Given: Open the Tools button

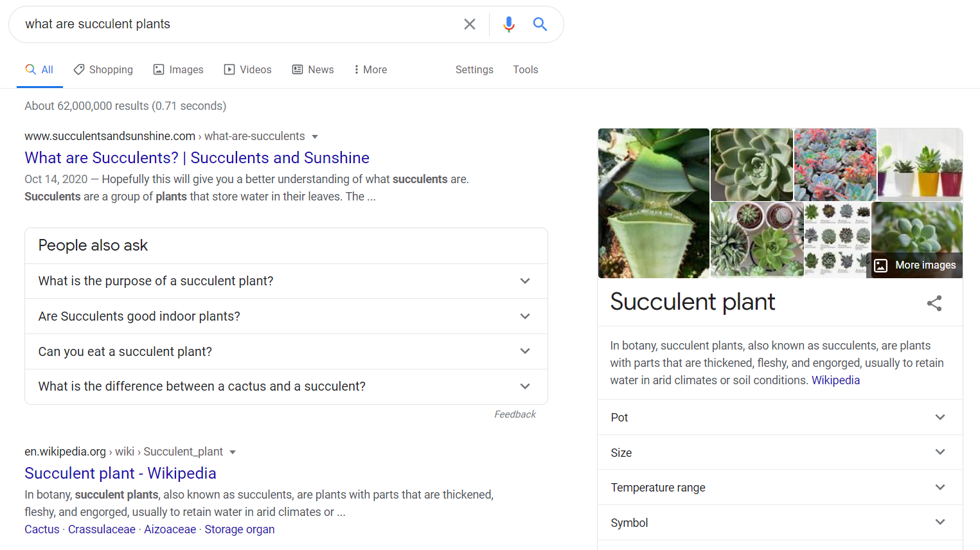Looking at the screenshot, I should click(x=525, y=69).
